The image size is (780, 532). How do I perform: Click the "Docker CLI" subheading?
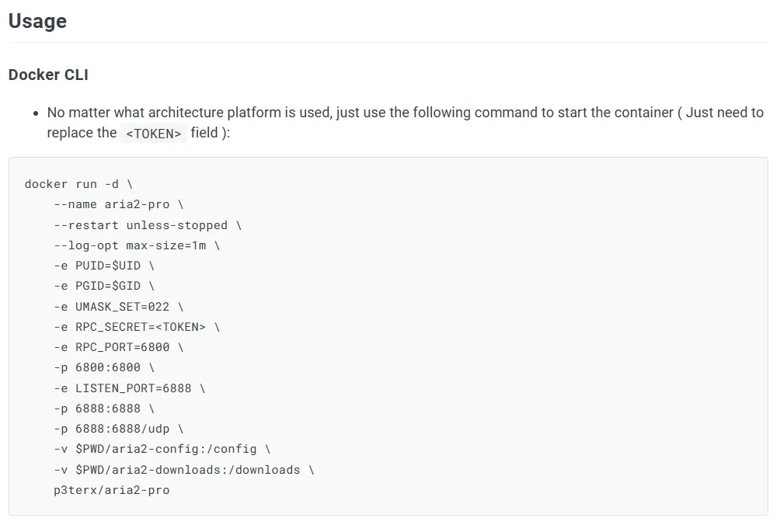(x=48, y=75)
